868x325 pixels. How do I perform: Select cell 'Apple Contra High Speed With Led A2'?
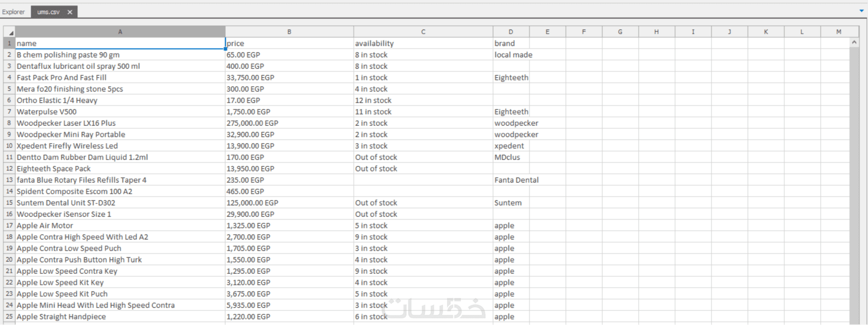click(120, 237)
